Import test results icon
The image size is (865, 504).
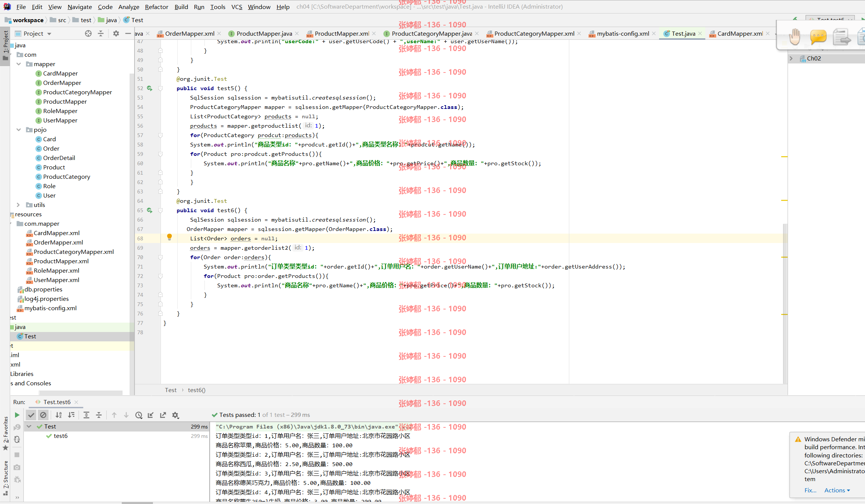click(151, 415)
